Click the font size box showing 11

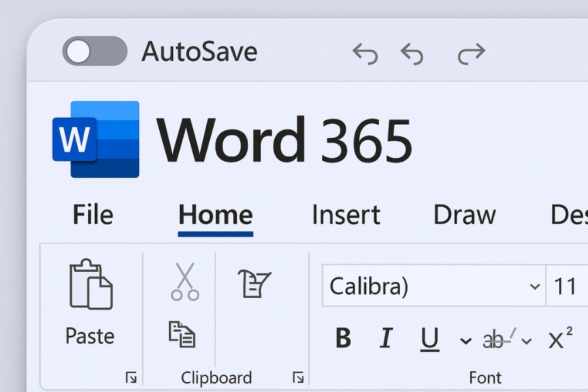point(565,286)
